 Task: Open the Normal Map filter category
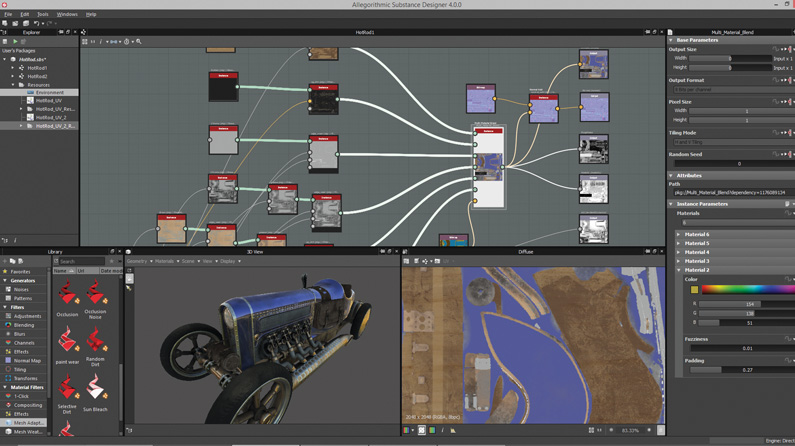pos(27,361)
